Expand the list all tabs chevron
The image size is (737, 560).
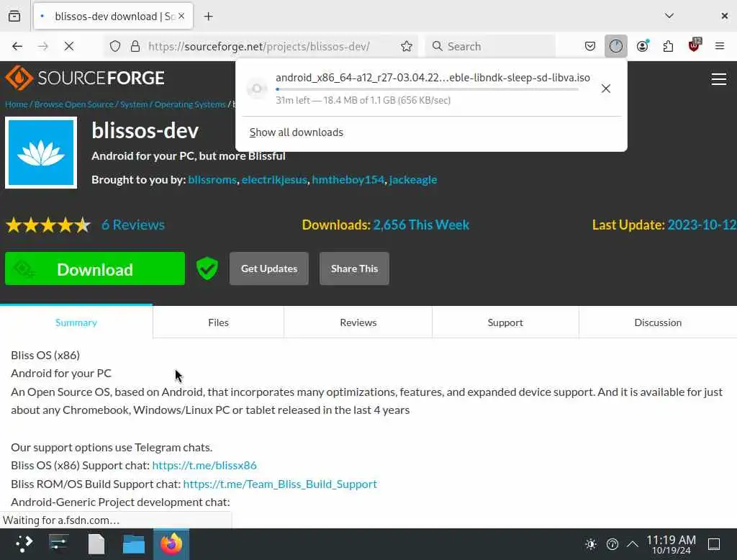tap(669, 16)
